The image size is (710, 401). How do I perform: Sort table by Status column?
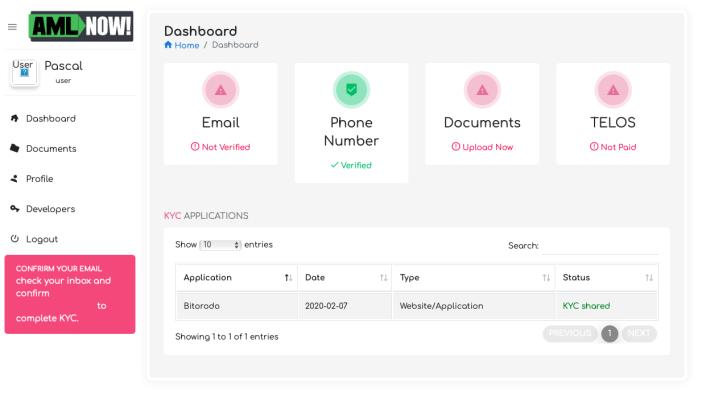[607, 277]
